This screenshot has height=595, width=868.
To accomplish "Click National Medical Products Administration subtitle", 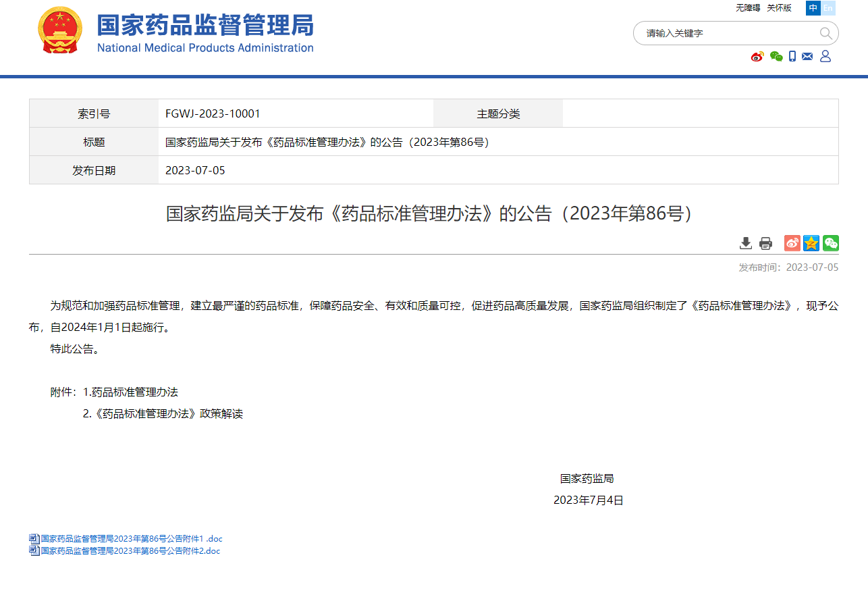I will click(205, 48).
